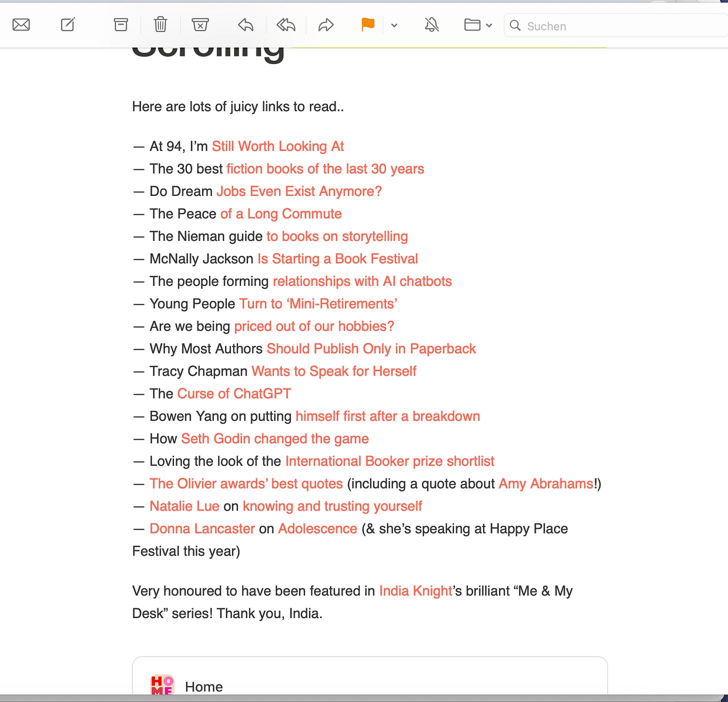Open fiction books of last 30 years link
The width and height of the screenshot is (728, 702).
(325, 169)
